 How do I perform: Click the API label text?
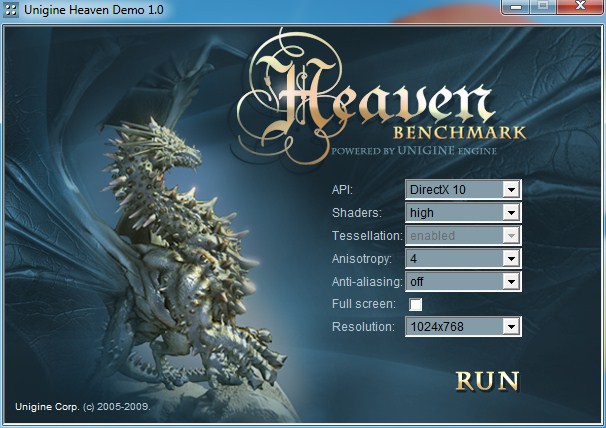coord(342,190)
